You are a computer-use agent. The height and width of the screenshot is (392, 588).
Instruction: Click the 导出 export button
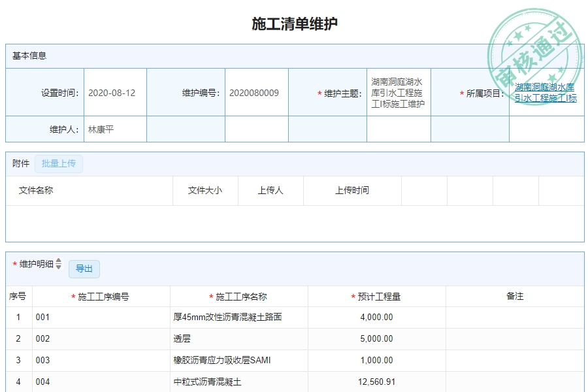point(85,269)
